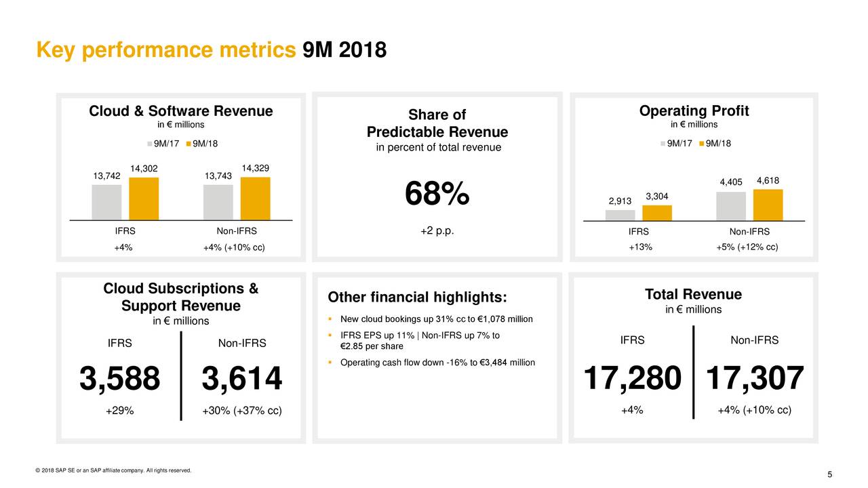This screenshot has width=868, height=488.
Task: Click the value label 4,618
Action: pyautogui.click(x=768, y=180)
